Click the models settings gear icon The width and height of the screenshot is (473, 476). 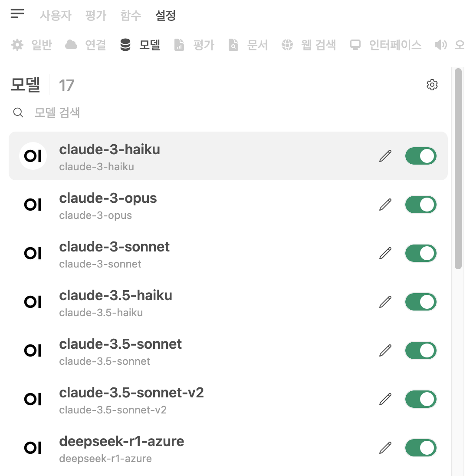click(x=432, y=85)
